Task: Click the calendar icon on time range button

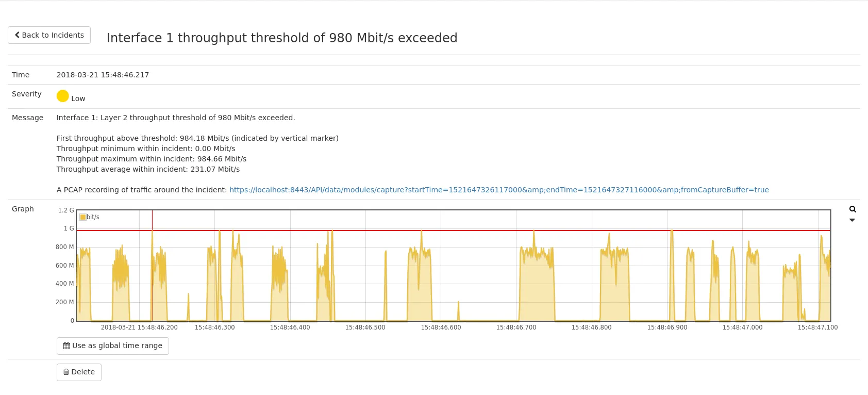Action: 66,346
